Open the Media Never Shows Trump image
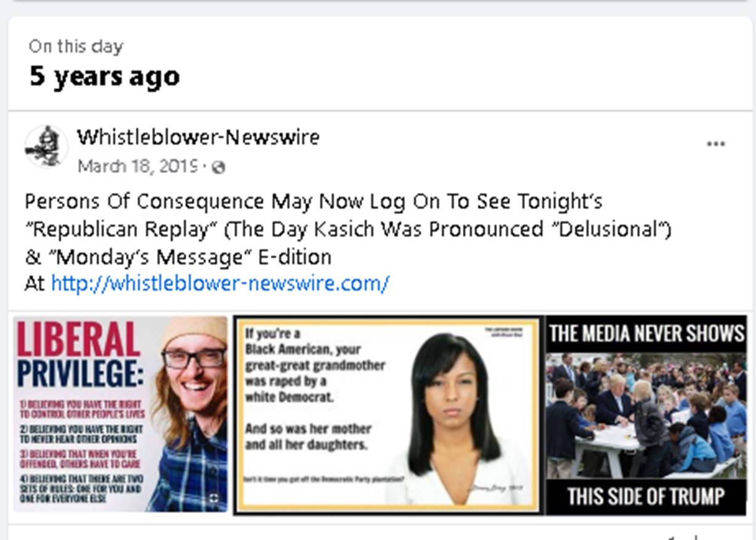Viewport: 756px width, 540px height. pyautogui.click(x=646, y=415)
